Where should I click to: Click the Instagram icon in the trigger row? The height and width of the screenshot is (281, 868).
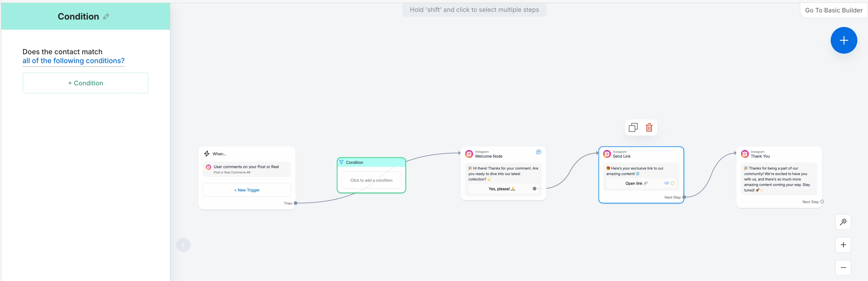[209, 167]
